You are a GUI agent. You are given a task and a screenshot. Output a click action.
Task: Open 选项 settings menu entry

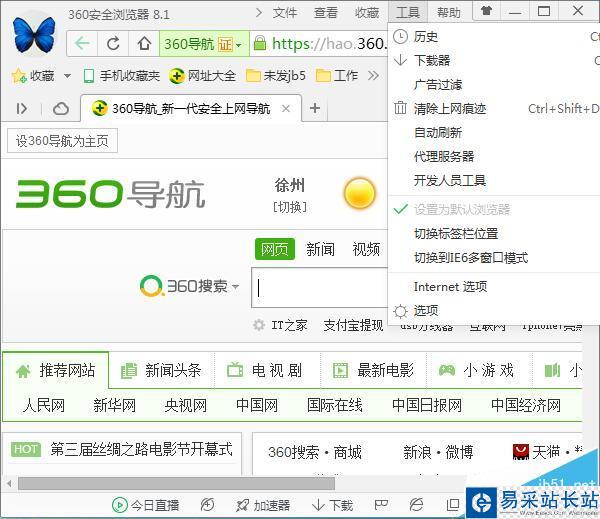point(494,310)
